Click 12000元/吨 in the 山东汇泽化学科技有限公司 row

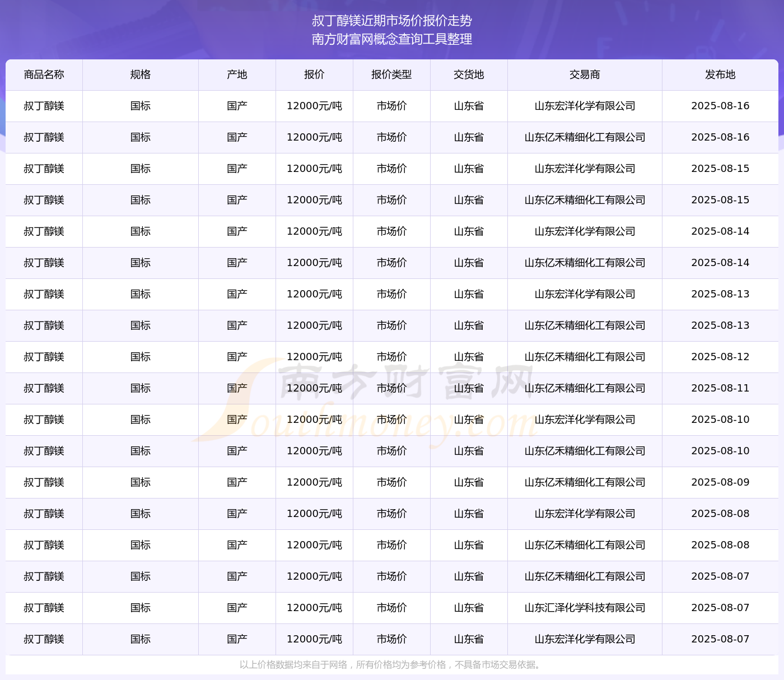(314, 608)
